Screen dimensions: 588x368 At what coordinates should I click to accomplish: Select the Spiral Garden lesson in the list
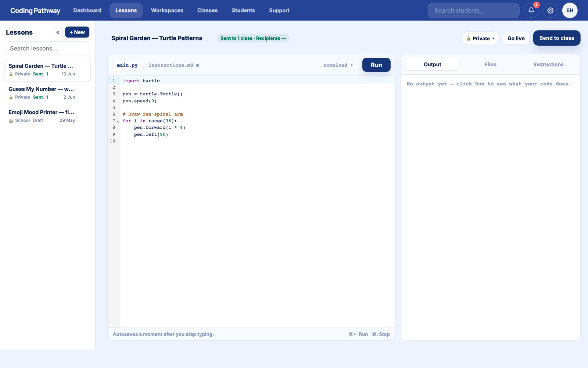(47, 70)
